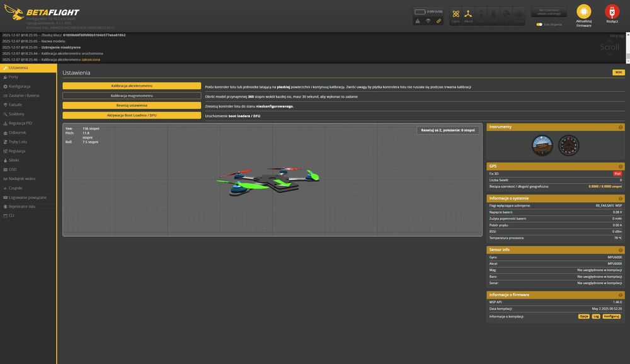Click the artificial horizon instrument gauge
Viewport: 630px width, 364px height.
coord(542,145)
